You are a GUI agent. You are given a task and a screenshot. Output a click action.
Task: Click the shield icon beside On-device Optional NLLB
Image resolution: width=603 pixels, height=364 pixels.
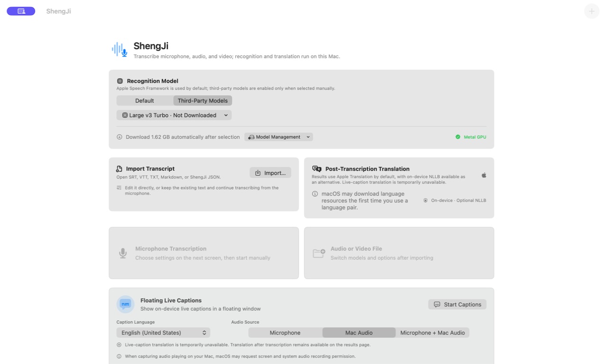pos(426,200)
